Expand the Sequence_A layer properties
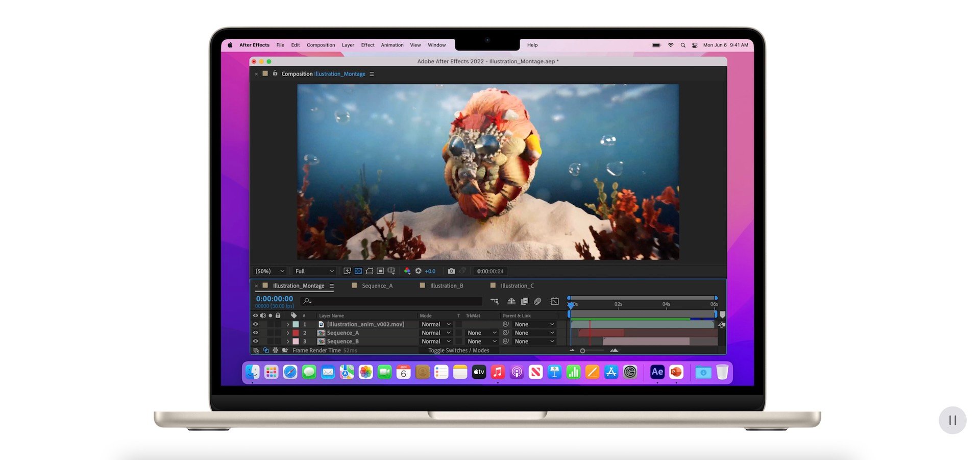This screenshot has height=460, width=980. click(288, 333)
